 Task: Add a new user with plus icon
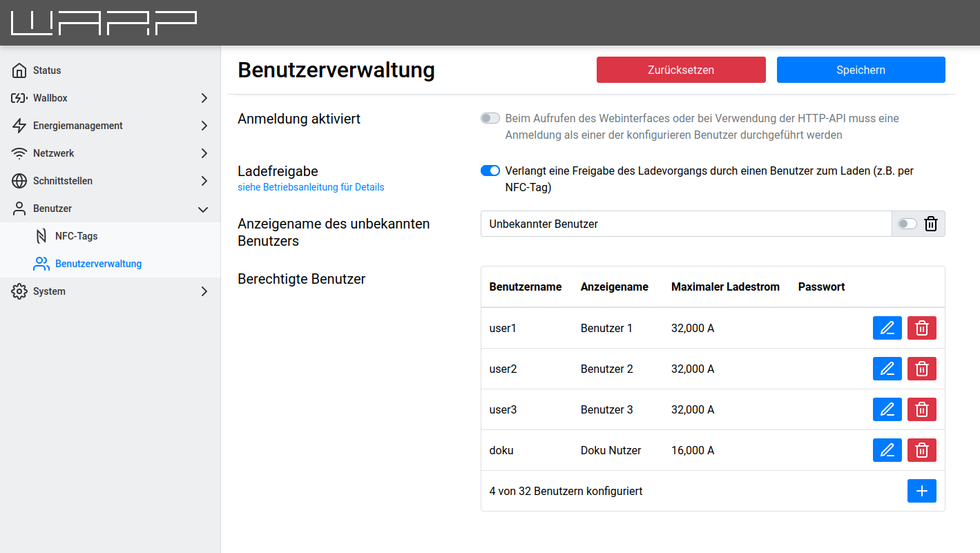[921, 491]
